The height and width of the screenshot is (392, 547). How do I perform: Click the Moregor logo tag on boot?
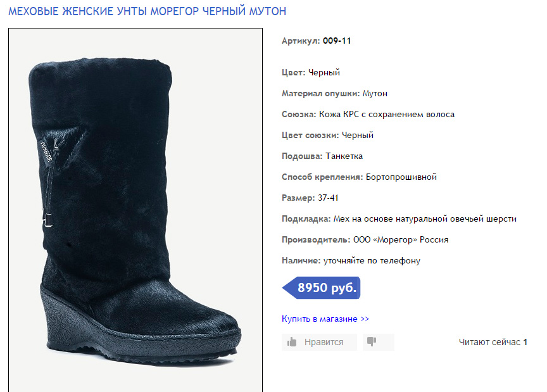46,152
